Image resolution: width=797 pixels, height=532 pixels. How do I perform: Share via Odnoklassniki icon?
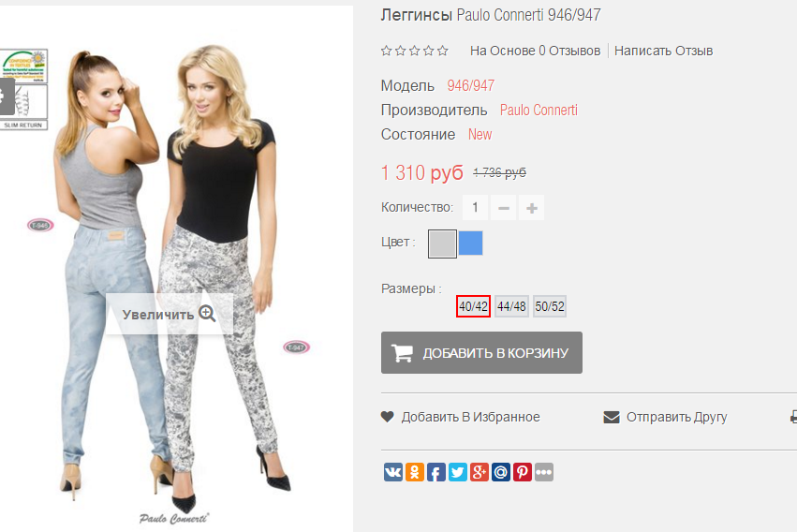(x=415, y=472)
